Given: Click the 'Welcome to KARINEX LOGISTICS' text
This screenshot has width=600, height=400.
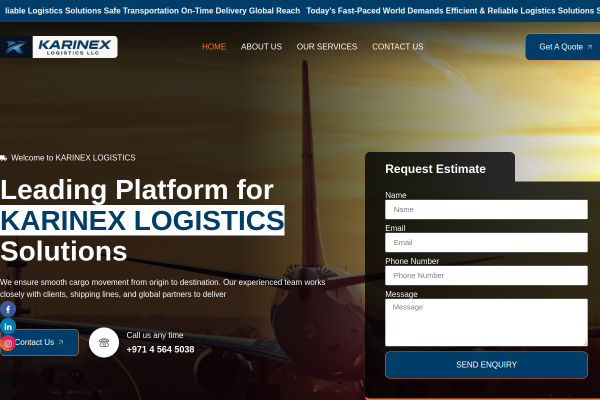Looking at the screenshot, I should tap(73, 158).
